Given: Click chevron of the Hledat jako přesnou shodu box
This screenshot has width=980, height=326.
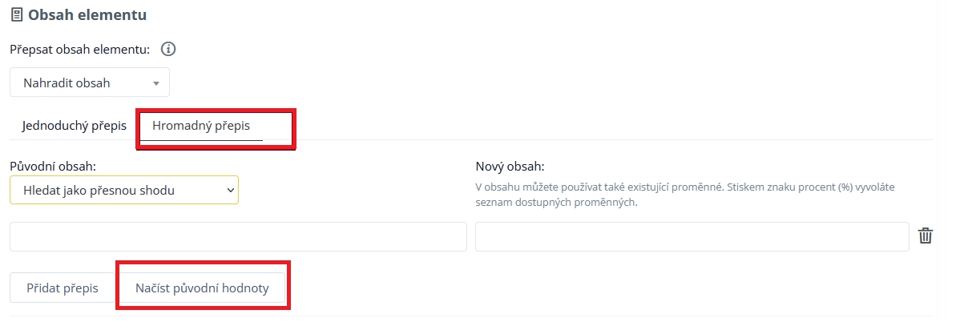Looking at the screenshot, I should (x=231, y=190).
